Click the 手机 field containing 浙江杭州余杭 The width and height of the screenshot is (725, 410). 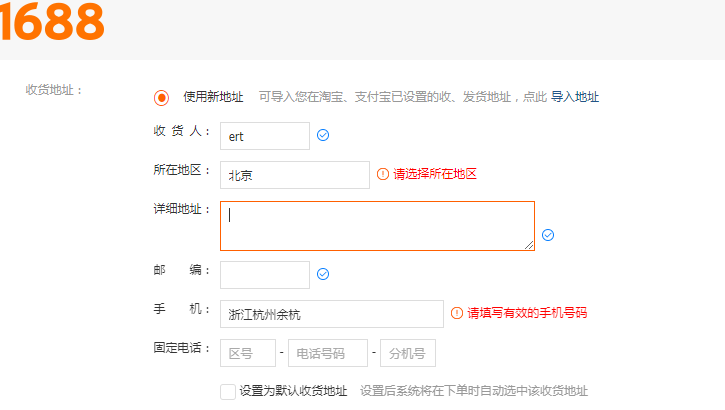[331, 314]
